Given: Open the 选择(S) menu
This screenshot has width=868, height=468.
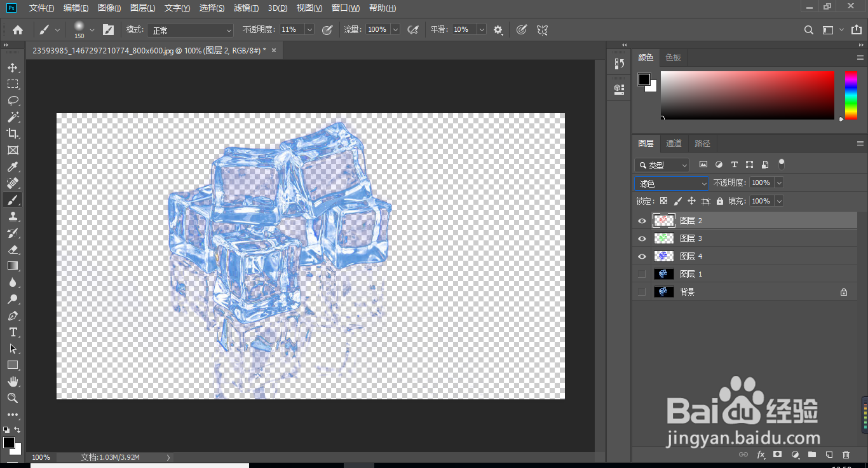Looking at the screenshot, I should [212, 8].
